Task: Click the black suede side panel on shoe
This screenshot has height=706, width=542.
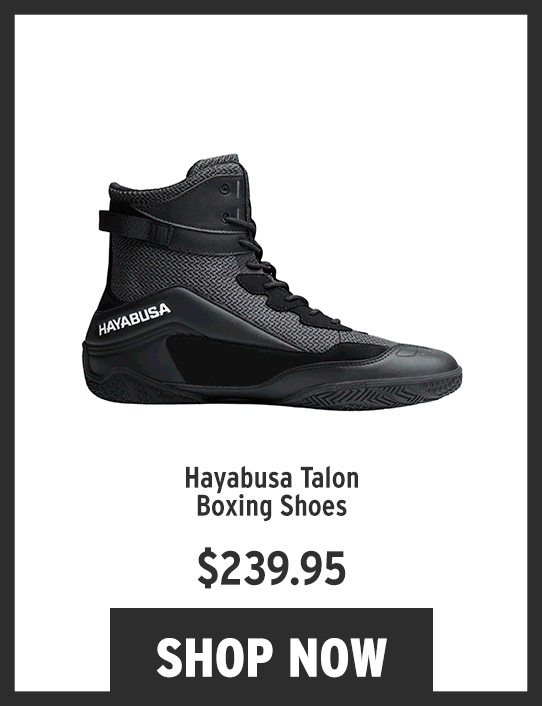Action: coord(252,358)
